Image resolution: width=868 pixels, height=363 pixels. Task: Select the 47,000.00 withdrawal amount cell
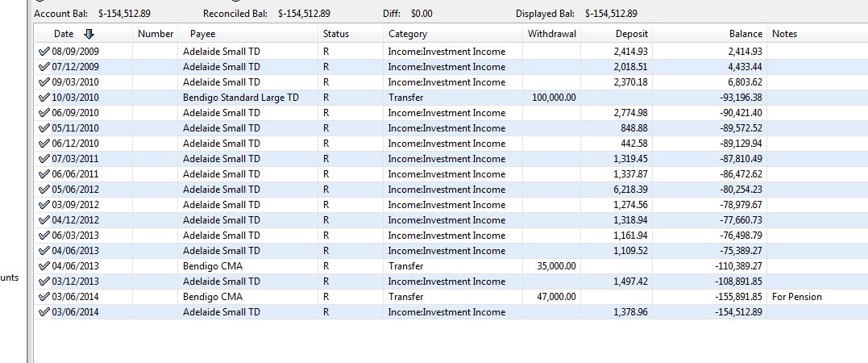(554, 297)
